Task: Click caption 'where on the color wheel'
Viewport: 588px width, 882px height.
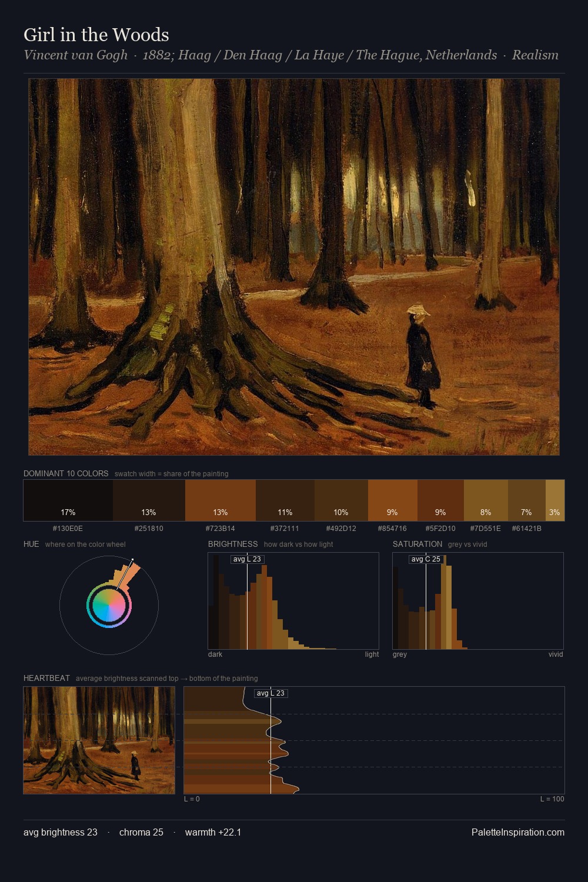Action: [85, 544]
